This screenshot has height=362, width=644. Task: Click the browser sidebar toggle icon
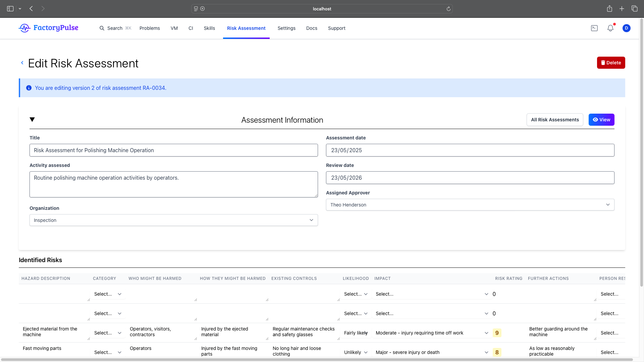[x=10, y=9]
